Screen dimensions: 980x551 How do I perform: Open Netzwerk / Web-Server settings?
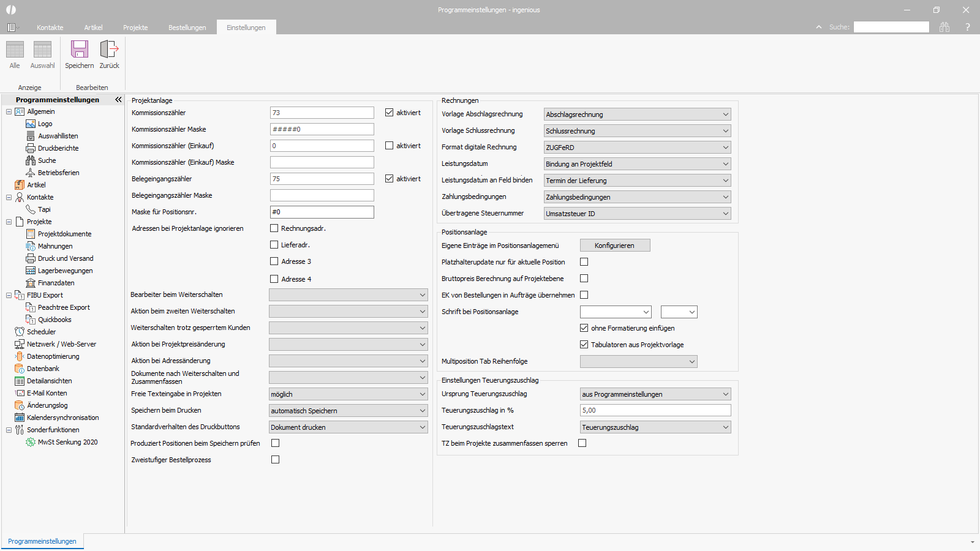[x=61, y=344]
